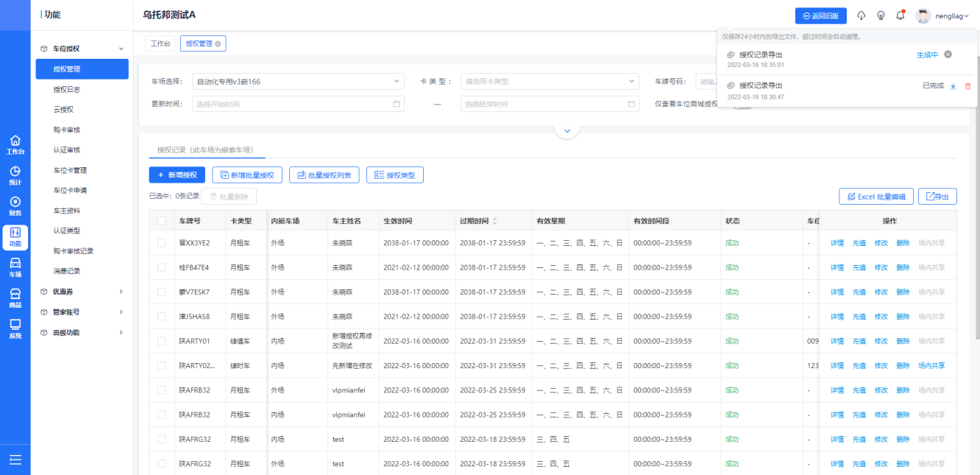Go to the 财务 finance section
This screenshot has width=980, height=475.
tap(15, 206)
